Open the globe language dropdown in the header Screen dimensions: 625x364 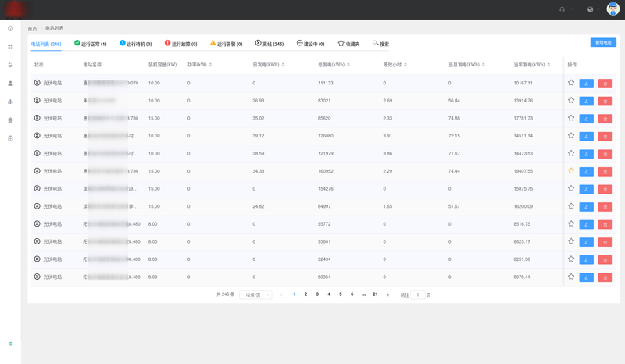pyautogui.click(x=592, y=9)
